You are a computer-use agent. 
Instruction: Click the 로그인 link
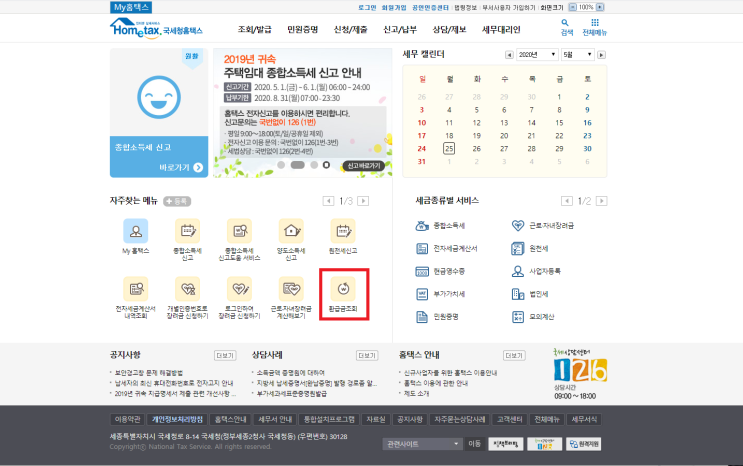click(367, 8)
